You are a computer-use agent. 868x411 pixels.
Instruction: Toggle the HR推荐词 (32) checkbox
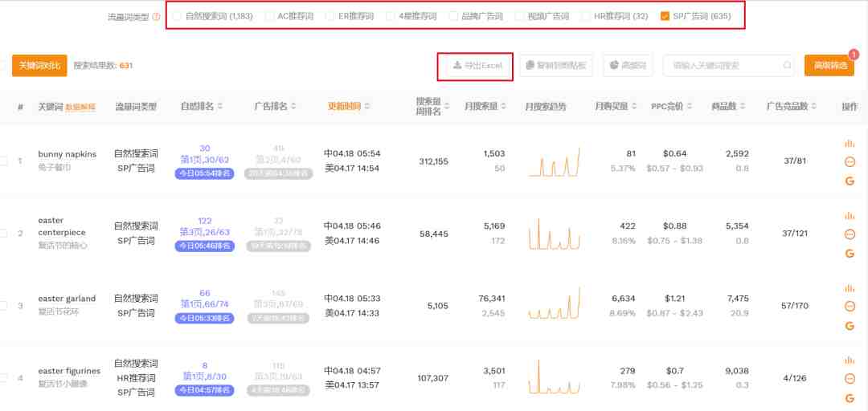[x=586, y=17]
